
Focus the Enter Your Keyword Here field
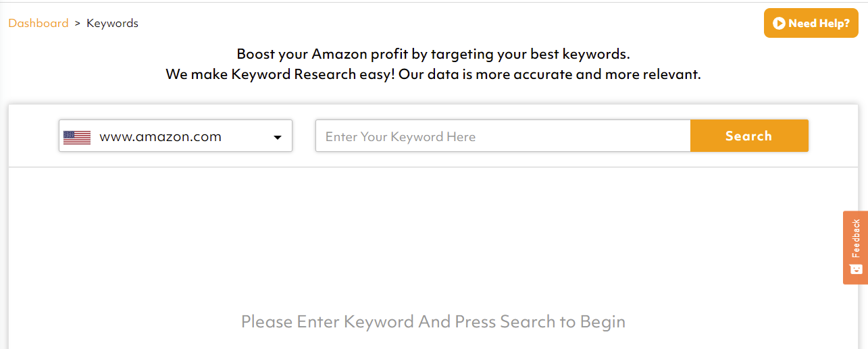pos(503,136)
